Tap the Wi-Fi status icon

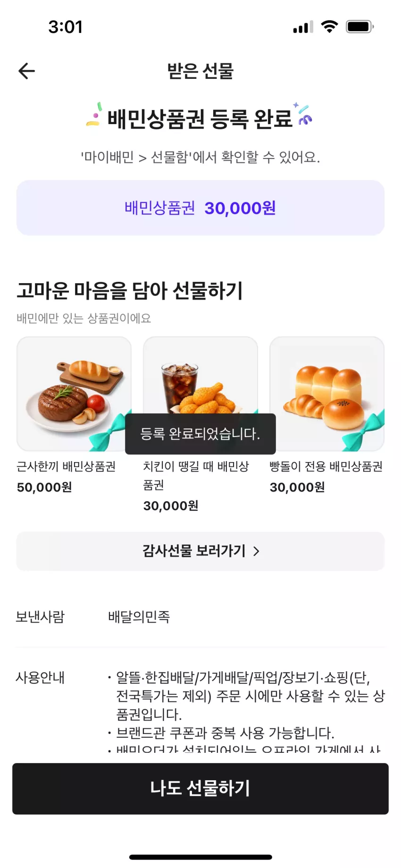click(329, 26)
